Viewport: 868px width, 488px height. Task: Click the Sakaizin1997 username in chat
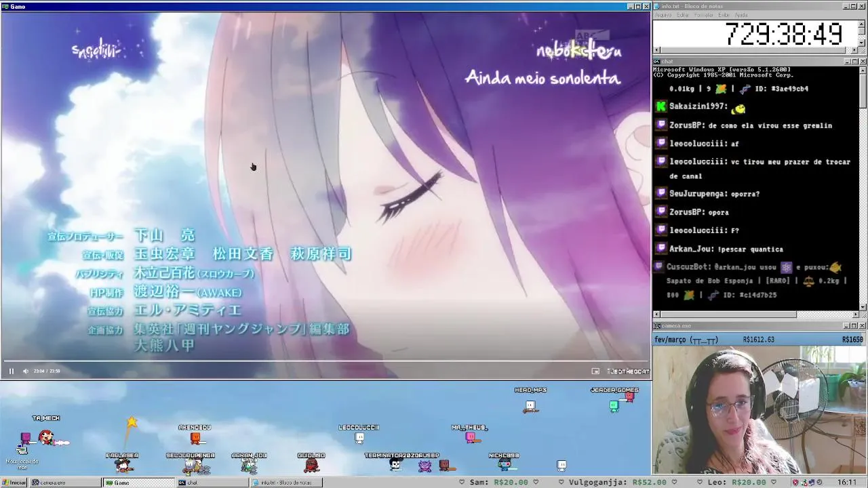click(x=698, y=106)
